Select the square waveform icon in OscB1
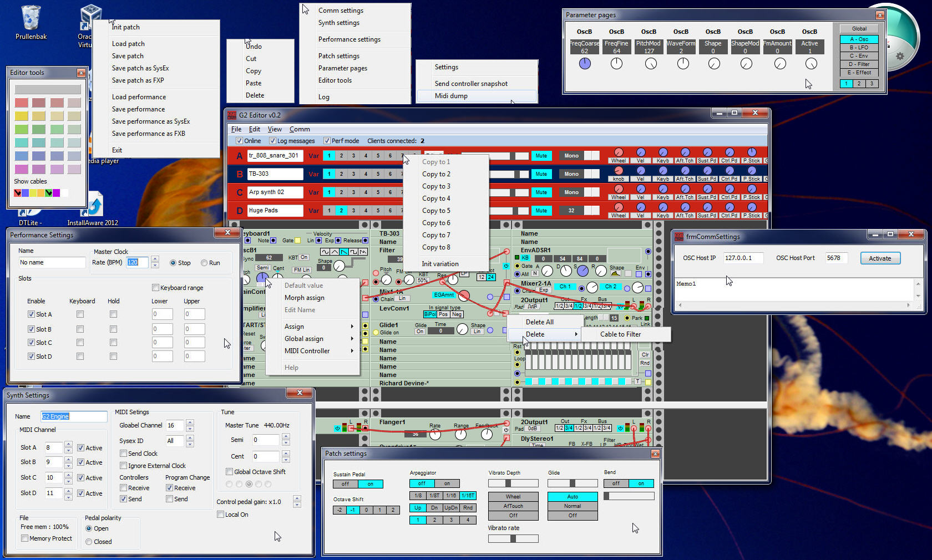The image size is (932, 560). coord(353,252)
